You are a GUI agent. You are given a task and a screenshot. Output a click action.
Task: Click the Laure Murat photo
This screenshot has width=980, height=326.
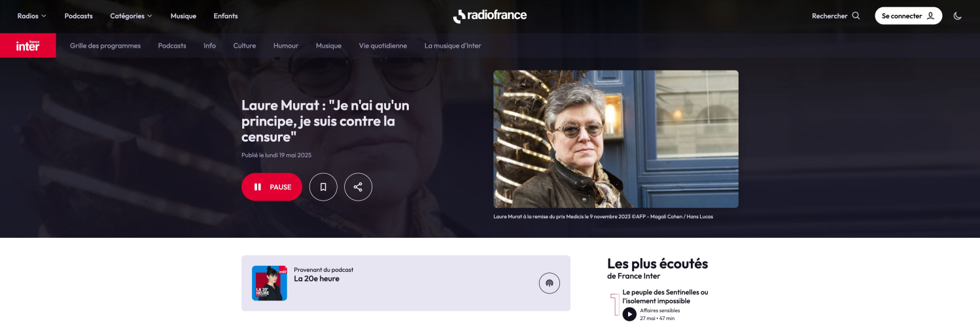click(x=616, y=139)
